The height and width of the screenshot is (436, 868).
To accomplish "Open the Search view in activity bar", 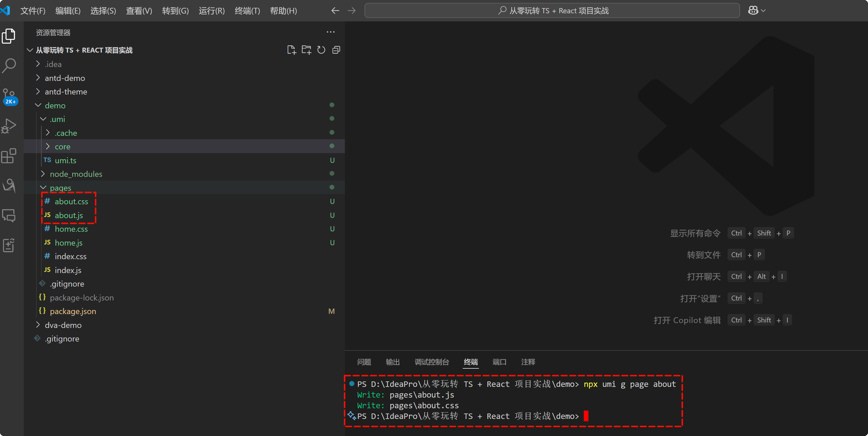I will 9,65.
